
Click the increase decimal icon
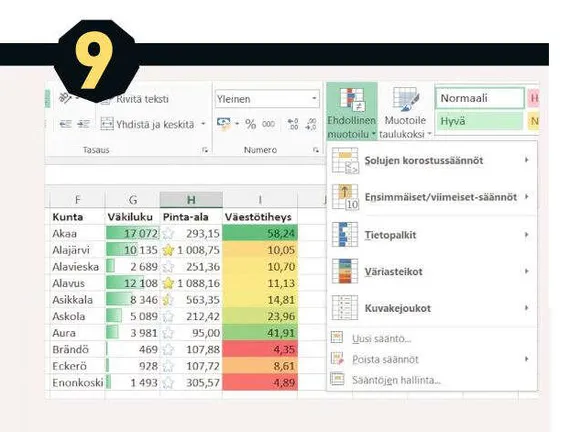(x=293, y=124)
